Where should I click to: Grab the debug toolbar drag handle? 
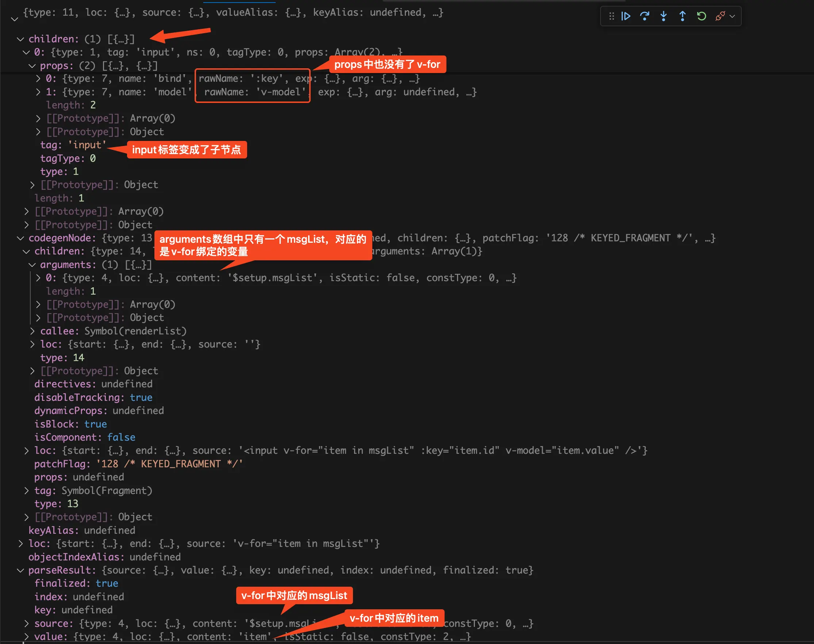click(611, 16)
